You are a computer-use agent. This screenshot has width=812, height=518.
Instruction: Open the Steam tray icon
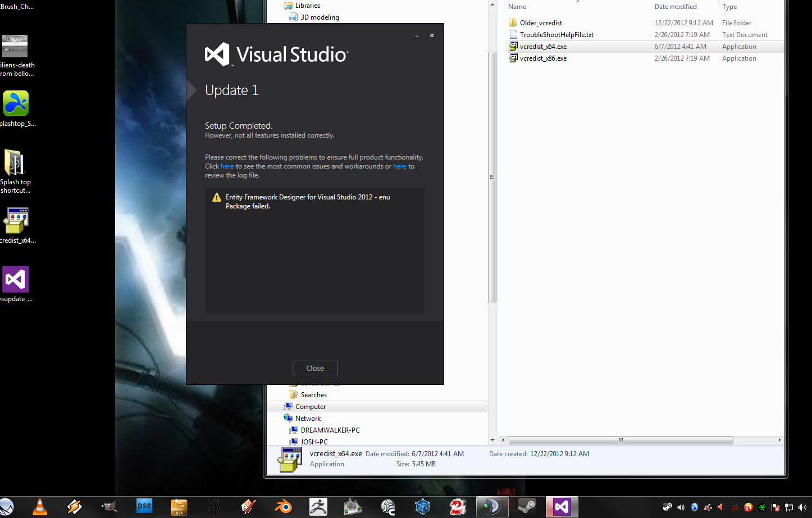668,507
